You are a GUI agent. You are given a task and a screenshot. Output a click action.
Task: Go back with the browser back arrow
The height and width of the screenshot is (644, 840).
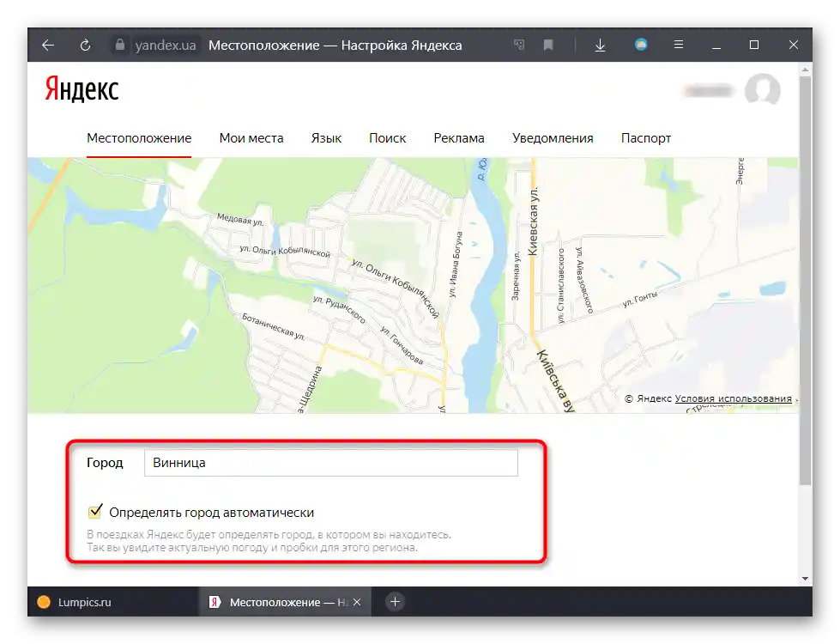point(48,45)
